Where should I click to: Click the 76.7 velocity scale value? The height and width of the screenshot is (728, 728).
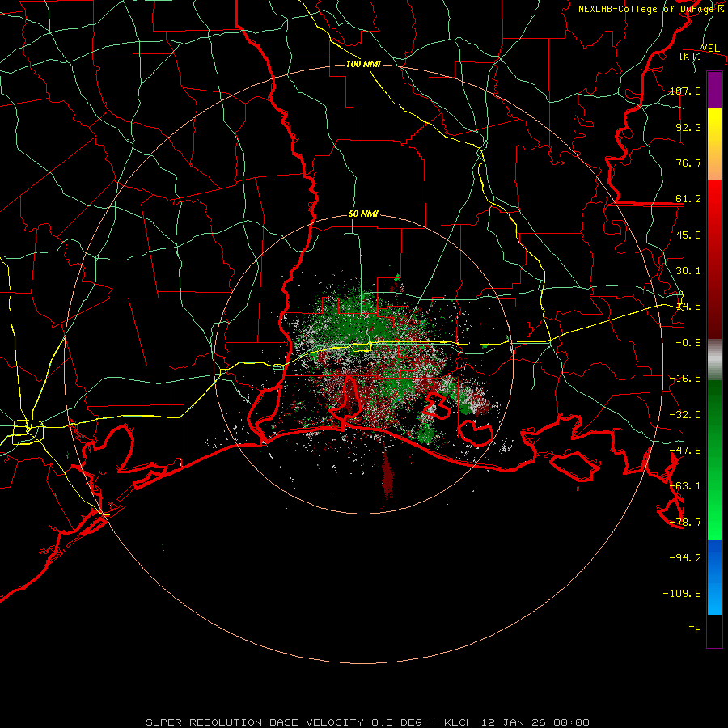pos(688,163)
